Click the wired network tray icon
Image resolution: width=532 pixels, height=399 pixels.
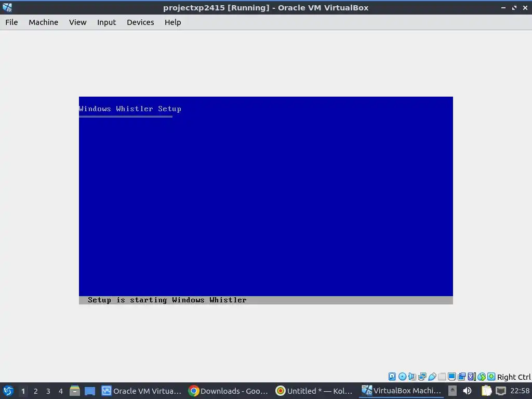(501, 391)
